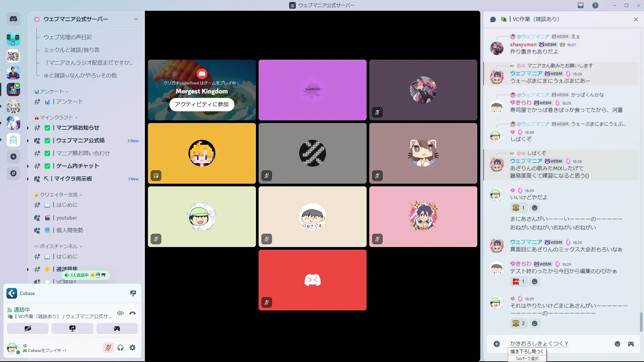The image size is (644, 362).
Task: Click the emoji picker in message box
Action: pyautogui.click(x=618, y=344)
